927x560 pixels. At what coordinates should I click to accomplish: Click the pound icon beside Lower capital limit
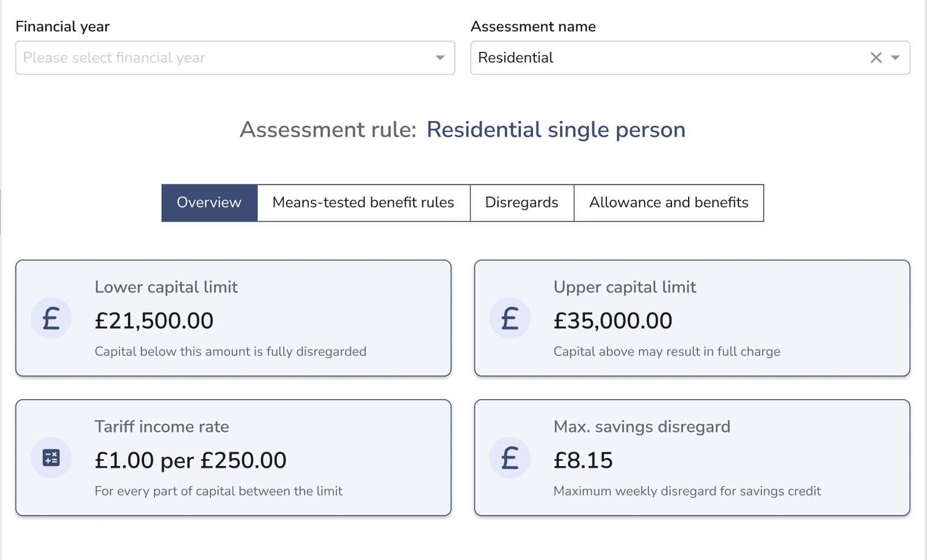(51, 318)
